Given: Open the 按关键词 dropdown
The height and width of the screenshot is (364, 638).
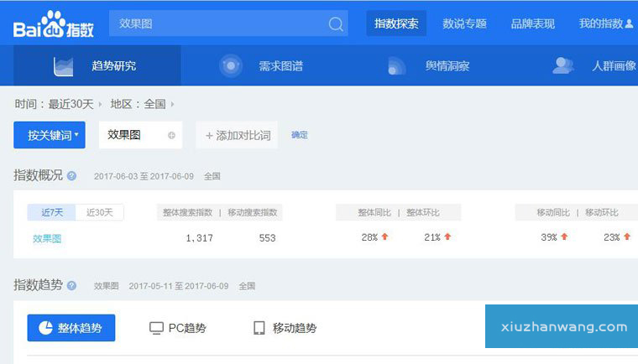Looking at the screenshot, I should click(x=50, y=135).
